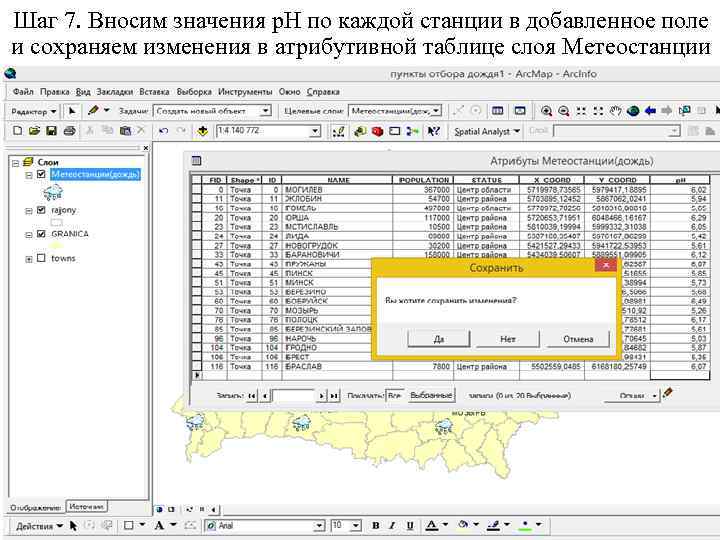
Task: Click the Italic I button
Action: (x=393, y=525)
